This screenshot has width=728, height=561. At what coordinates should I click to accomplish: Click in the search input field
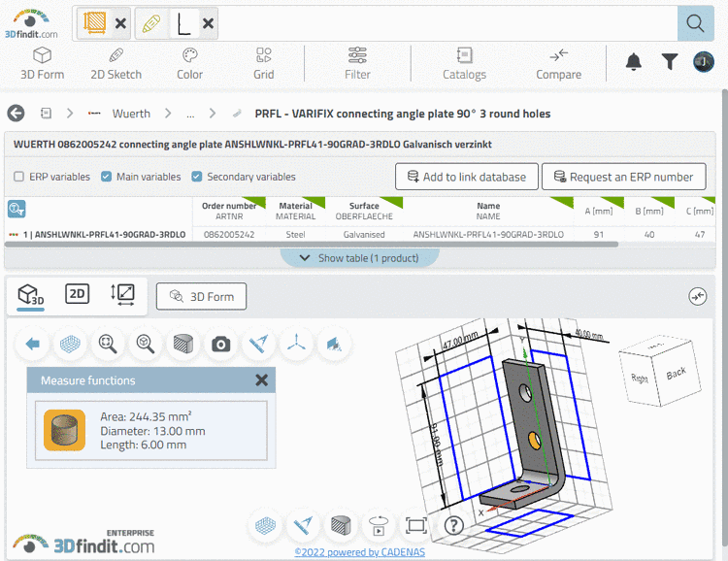pyautogui.click(x=446, y=23)
